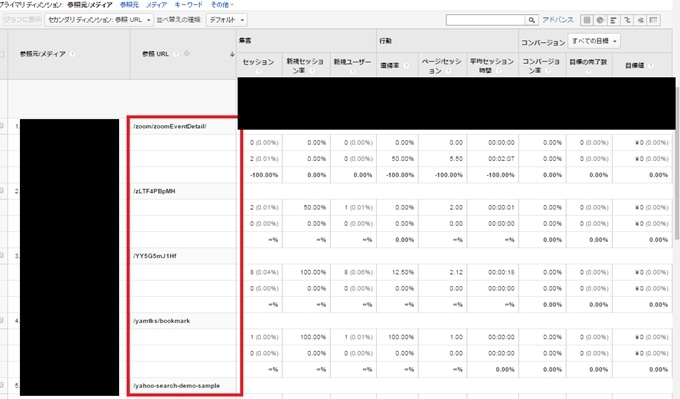Image resolution: width=680 pixels, height=399 pixels.
Task: Switch to the performance bar view icon
Action: pos(614,20)
